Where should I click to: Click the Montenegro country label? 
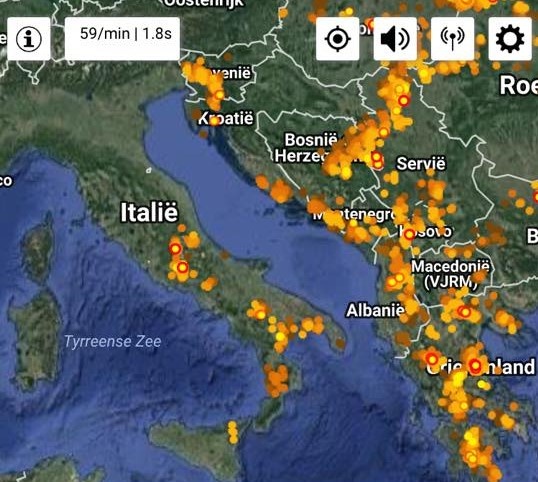[355, 215]
